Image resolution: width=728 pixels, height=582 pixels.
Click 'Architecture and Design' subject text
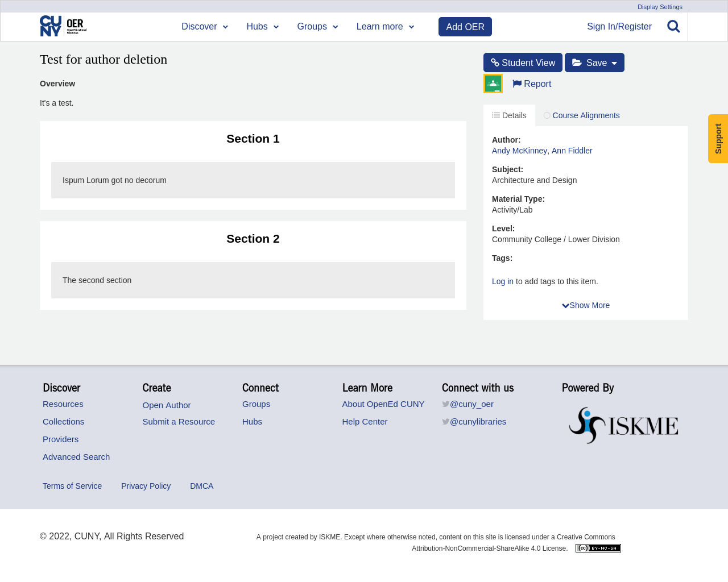pyautogui.click(x=534, y=180)
